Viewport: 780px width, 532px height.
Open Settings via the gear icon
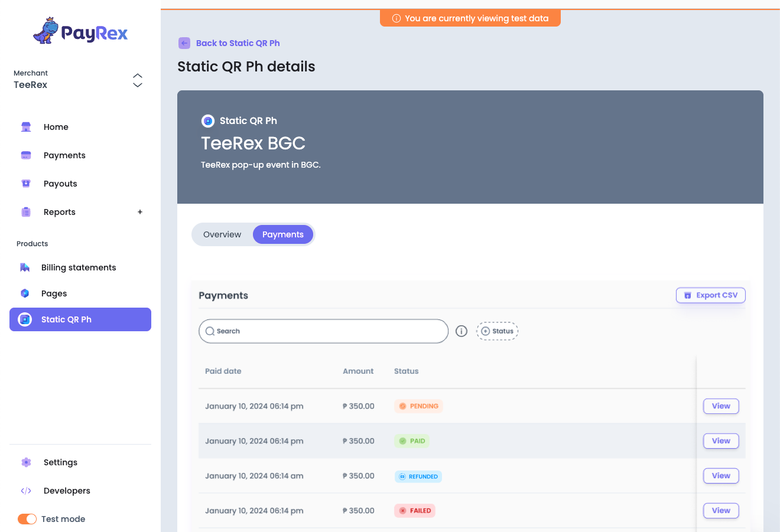coord(26,462)
